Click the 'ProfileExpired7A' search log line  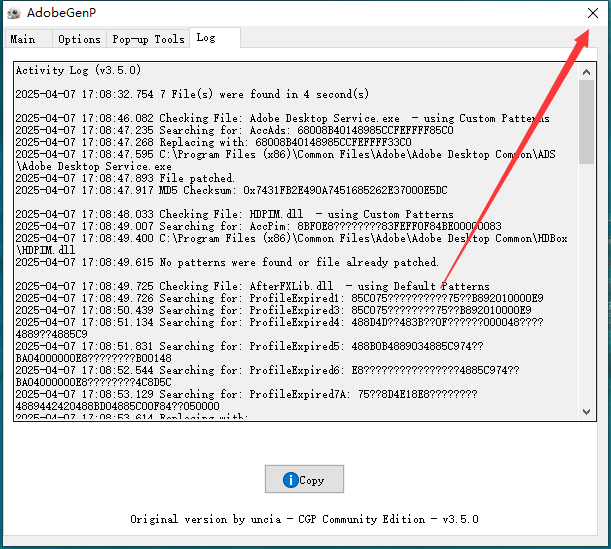[246, 400]
